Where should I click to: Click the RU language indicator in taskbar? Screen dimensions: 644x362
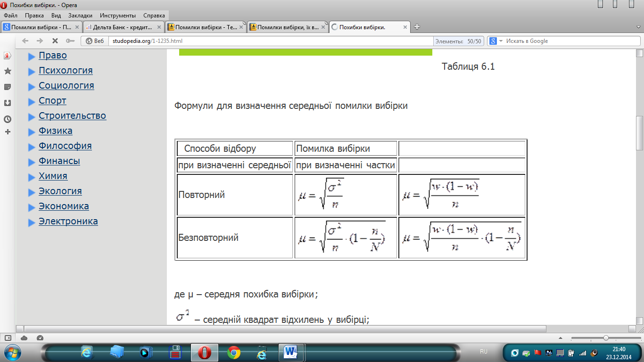point(484,352)
